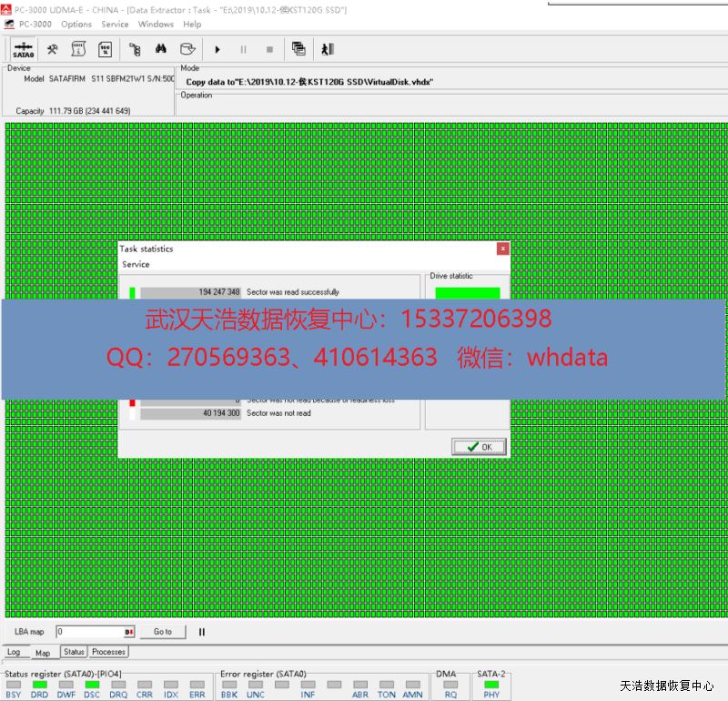Click the 100% test icon in toolbar
The height and width of the screenshot is (701, 728).
pyautogui.click(x=105, y=49)
